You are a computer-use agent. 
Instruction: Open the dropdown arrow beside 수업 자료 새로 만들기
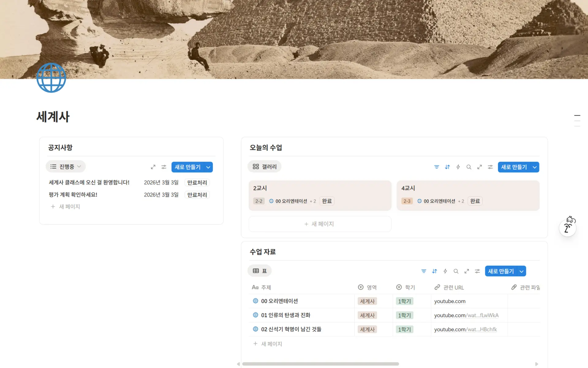point(522,271)
